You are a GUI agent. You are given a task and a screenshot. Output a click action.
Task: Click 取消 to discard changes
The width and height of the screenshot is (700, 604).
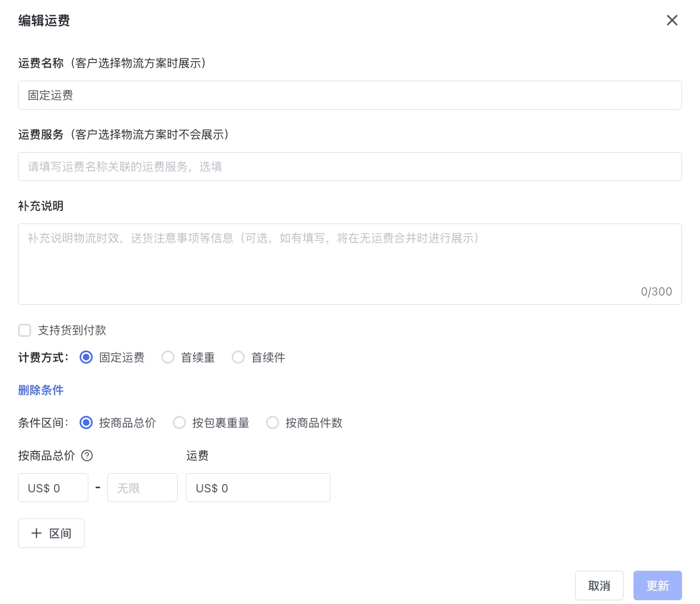[x=599, y=585]
